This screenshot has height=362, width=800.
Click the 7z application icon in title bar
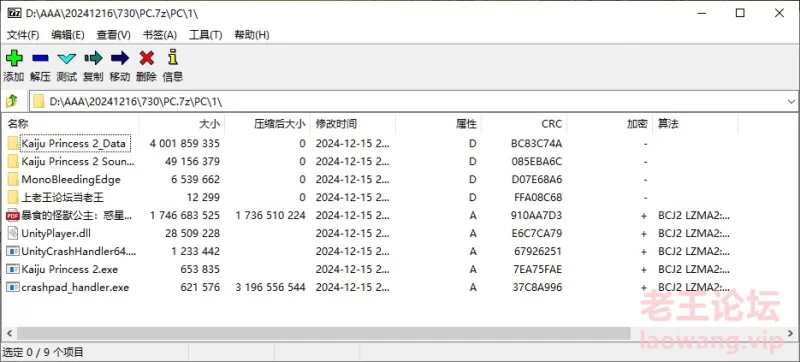coord(14,13)
